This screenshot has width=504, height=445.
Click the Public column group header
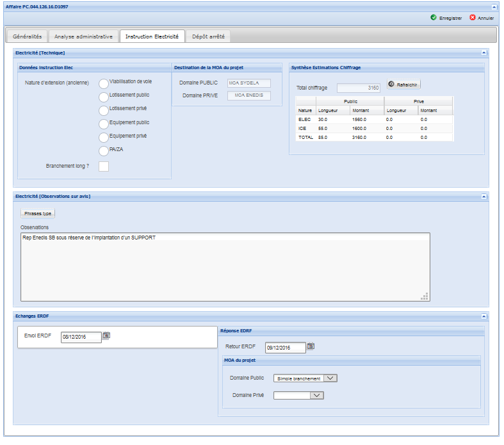coord(350,102)
